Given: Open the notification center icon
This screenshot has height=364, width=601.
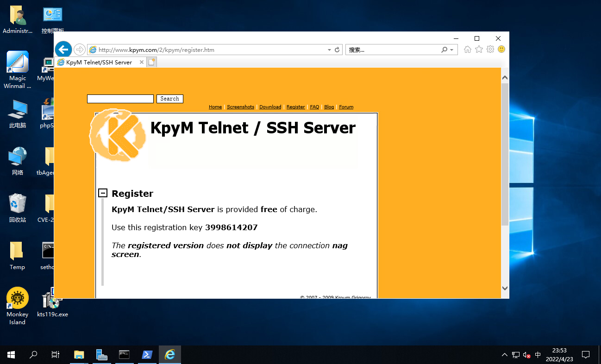Looking at the screenshot, I should (586, 355).
